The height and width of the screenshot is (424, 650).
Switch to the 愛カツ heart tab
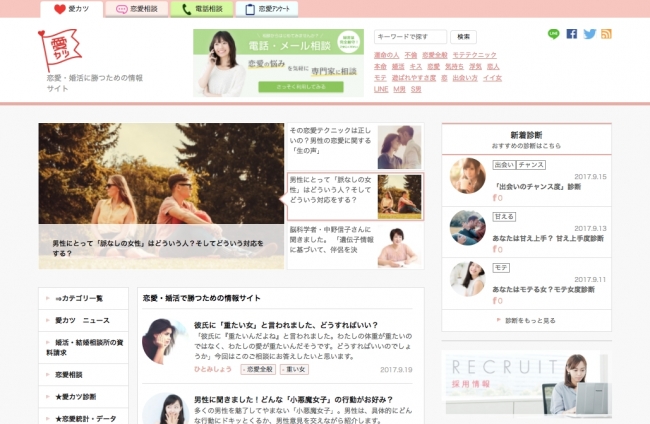click(72, 9)
